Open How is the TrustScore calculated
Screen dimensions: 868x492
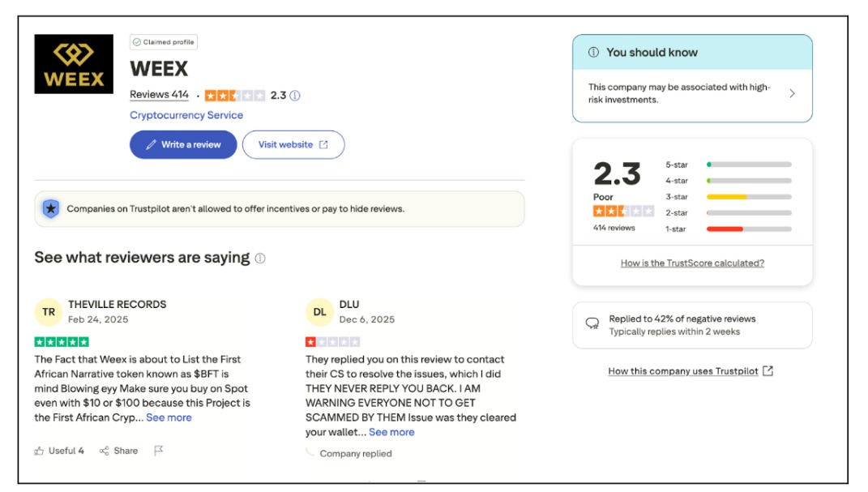(693, 263)
